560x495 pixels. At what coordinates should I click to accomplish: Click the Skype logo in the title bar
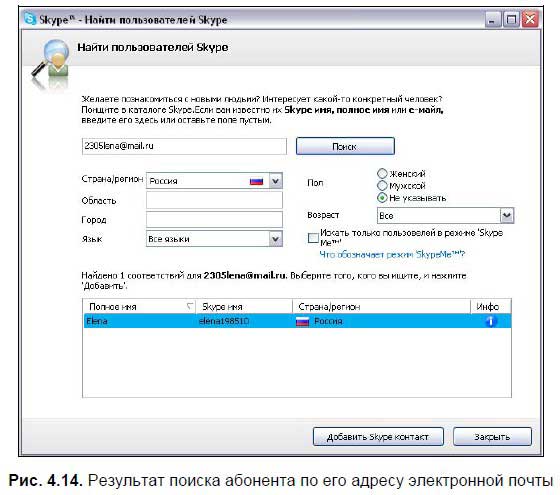(30, 19)
